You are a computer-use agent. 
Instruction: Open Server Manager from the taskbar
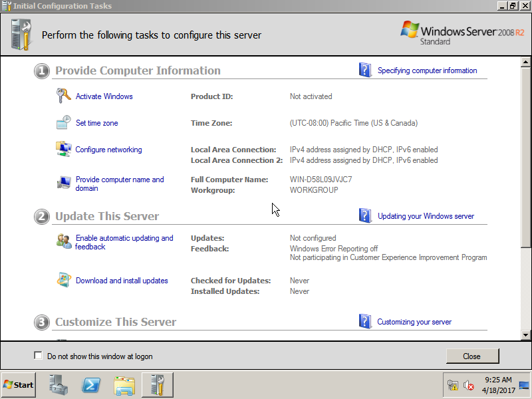[59, 385]
